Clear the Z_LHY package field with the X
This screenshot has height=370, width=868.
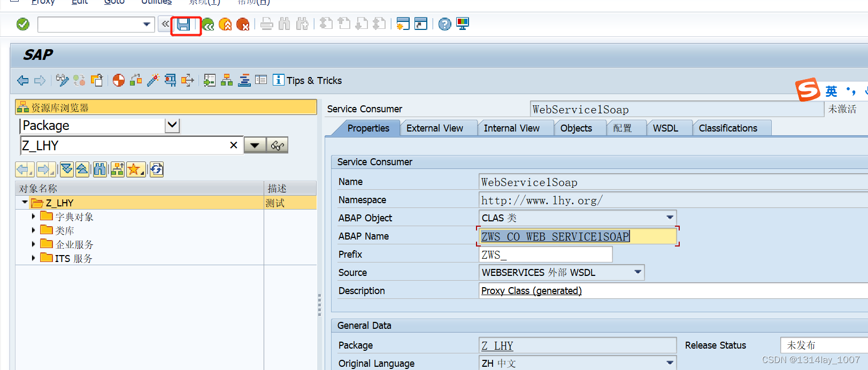234,145
